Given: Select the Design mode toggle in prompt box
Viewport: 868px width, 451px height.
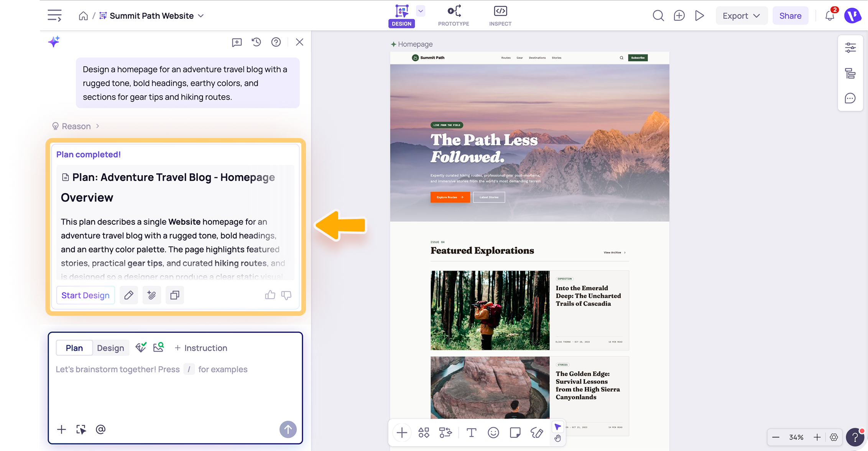Looking at the screenshot, I should 110,348.
